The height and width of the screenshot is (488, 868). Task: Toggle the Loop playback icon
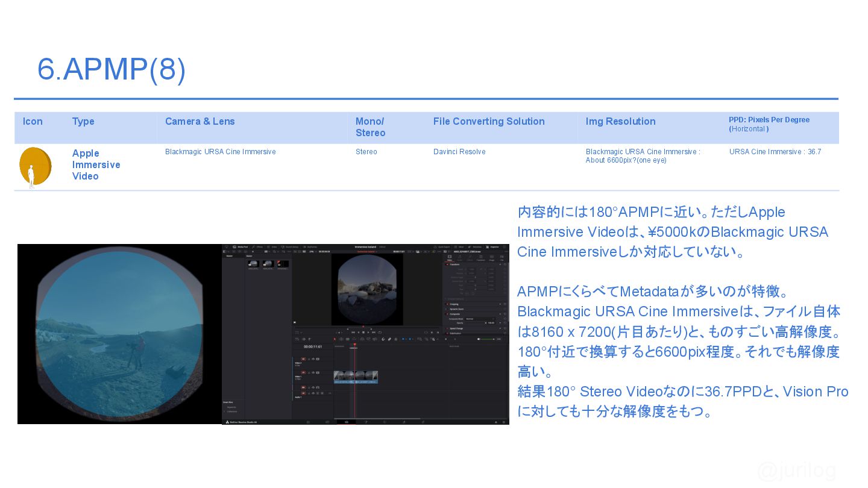[380, 333]
